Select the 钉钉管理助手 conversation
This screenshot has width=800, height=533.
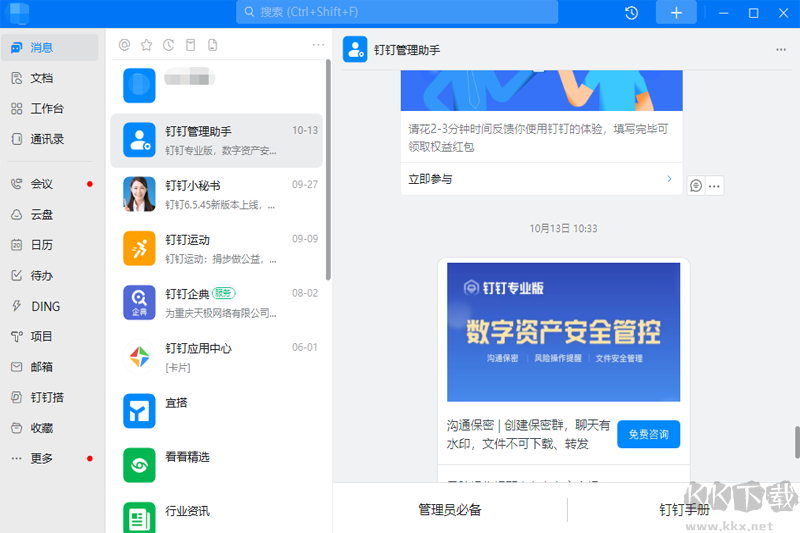(217, 140)
